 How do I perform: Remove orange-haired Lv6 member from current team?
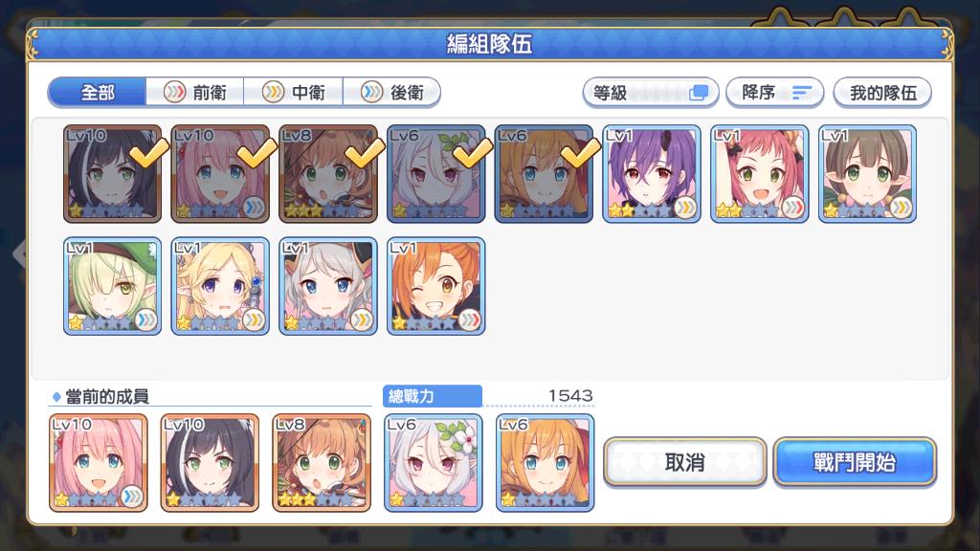pos(545,463)
